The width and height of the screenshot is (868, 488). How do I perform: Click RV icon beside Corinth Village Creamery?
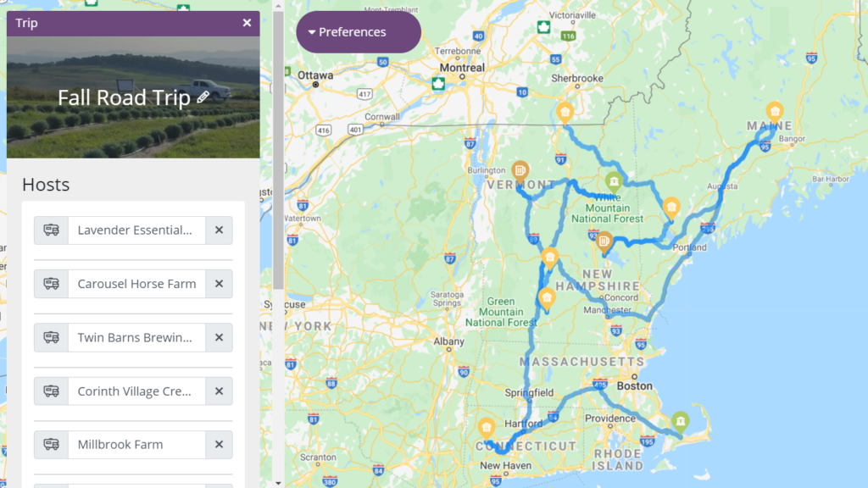click(52, 391)
